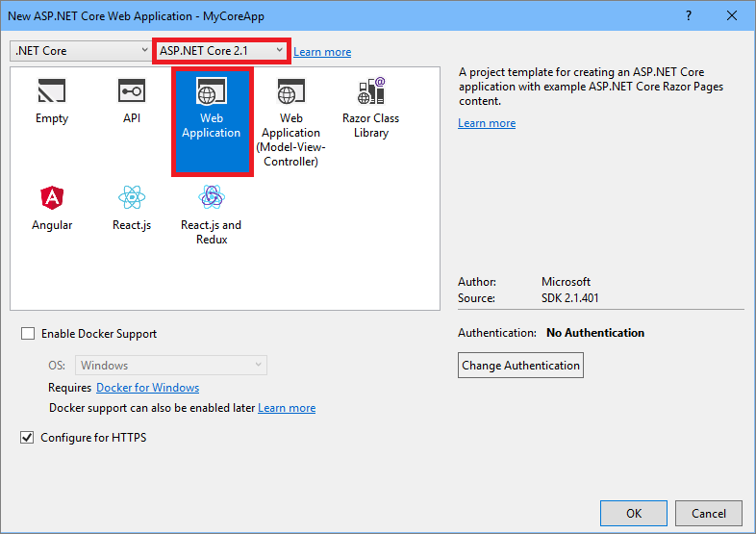The image size is (756, 534).
Task: Select the Web Application template icon
Action: click(x=212, y=90)
